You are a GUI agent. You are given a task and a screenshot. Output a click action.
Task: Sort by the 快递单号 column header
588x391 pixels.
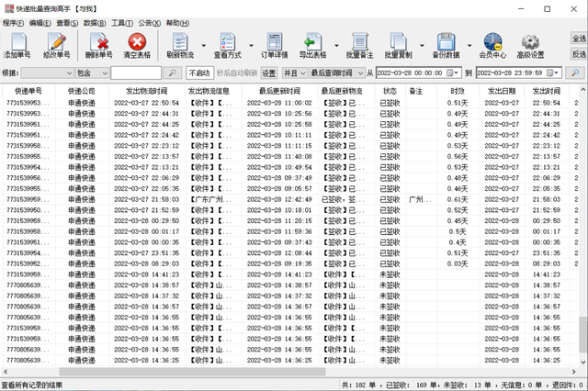(28, 91)
